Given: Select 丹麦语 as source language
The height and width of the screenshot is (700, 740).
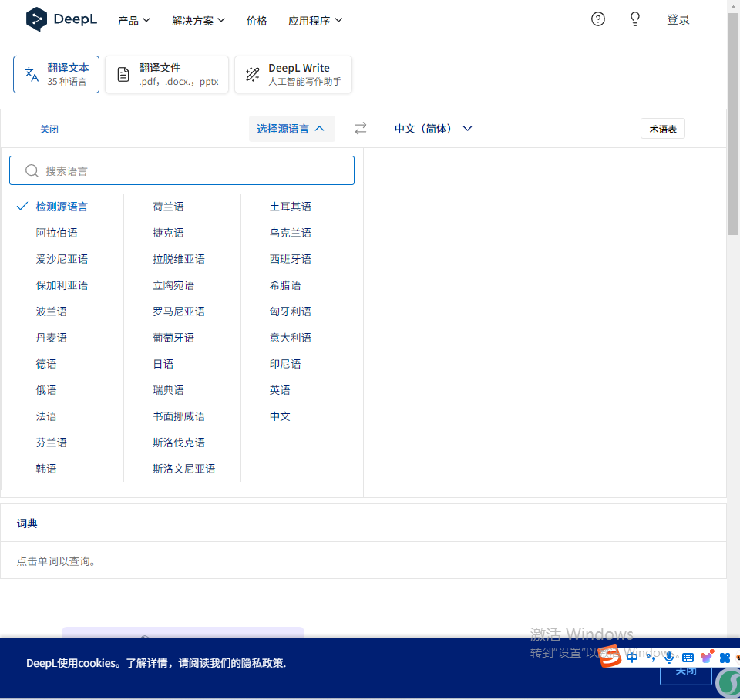Looking at the screenshot, I should 52,338.
